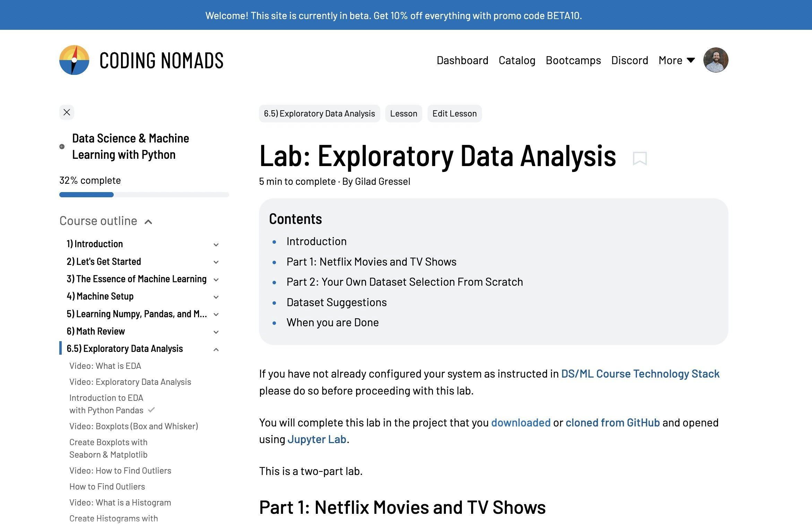Open the Discord navigation link
The image size is (812, 527).
pyautogui.click(x=629, y=60)
